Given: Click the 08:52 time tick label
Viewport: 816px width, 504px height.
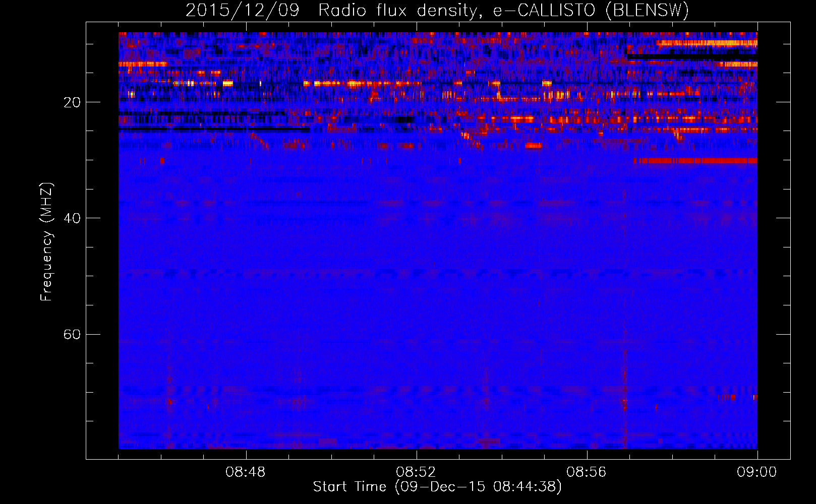Looking at the screenshot, I should [x=416, y=472].
